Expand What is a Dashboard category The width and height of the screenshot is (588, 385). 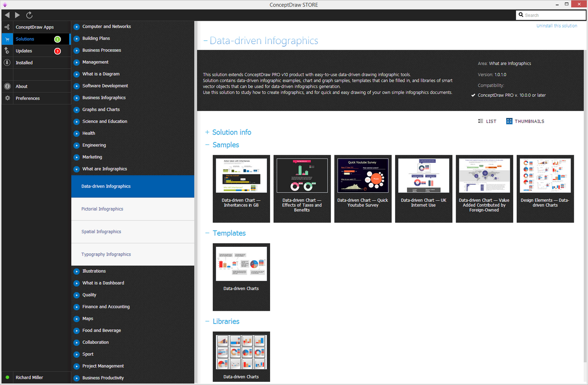77,284
